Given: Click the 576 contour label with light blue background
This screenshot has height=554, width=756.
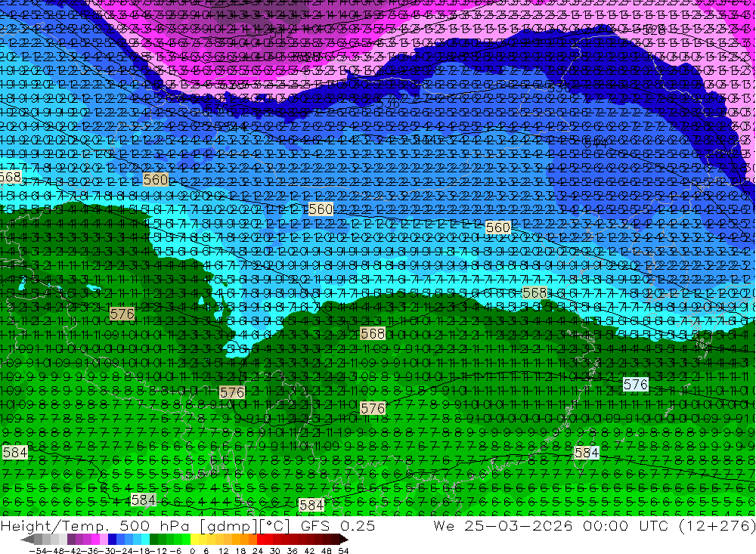Looking at the screenshot, I should (636, 384).
